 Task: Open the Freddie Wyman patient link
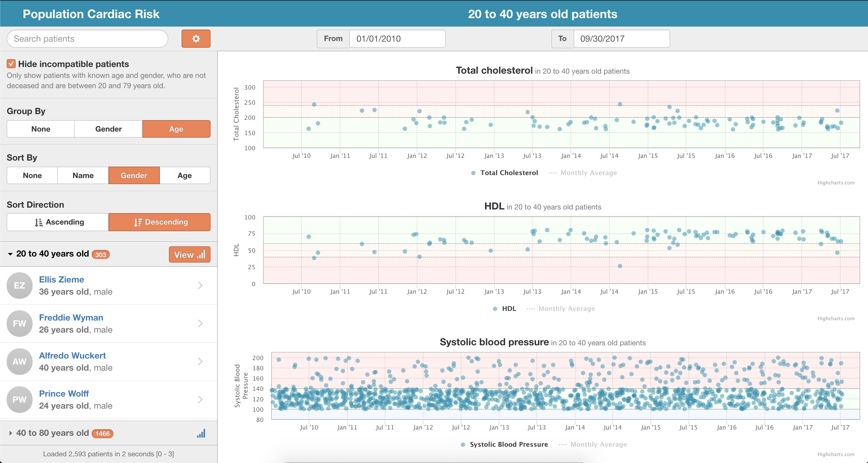coord(71,318)
